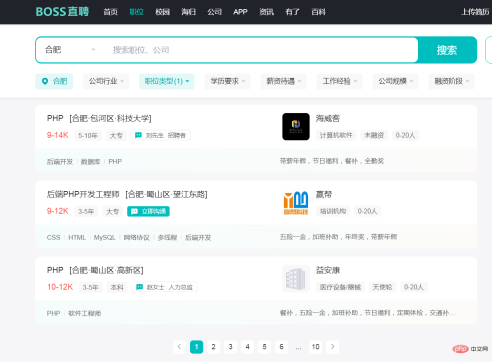This screenshot has height=362, width=492.
Task: Click the 培训机构 tag
Action: tap(333, 211)
